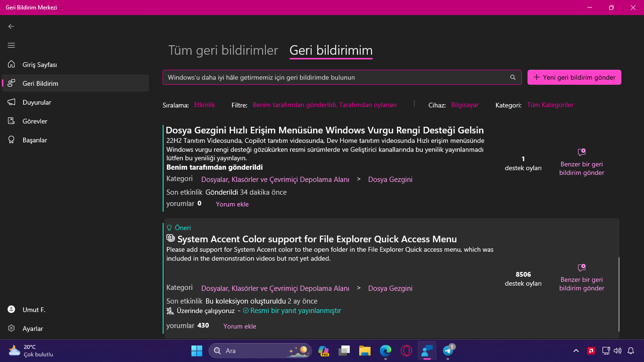Switch to Tüm geri bildirimler tab
The height and width of the screenshot is (362, 644).
click(223, 50)
